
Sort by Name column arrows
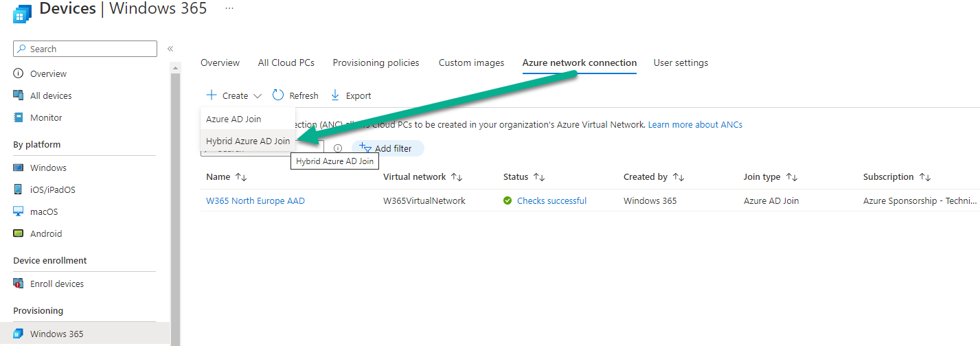(x=241, y=177)
